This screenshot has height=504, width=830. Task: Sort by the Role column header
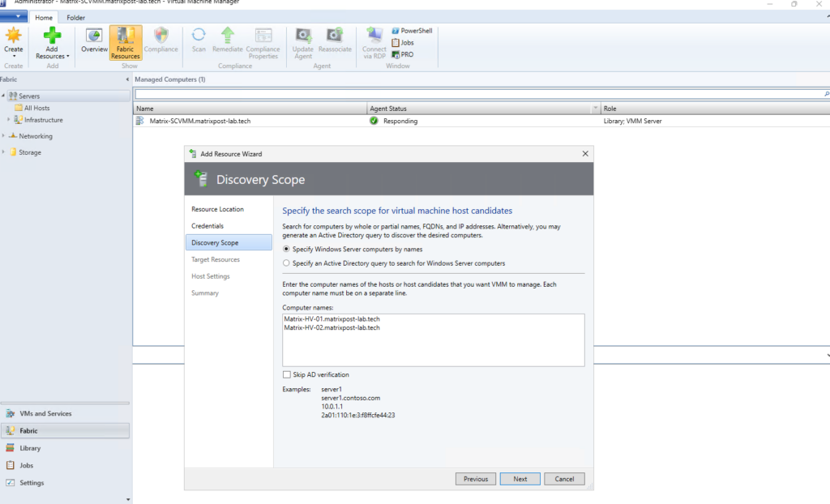tap(716, 108)
